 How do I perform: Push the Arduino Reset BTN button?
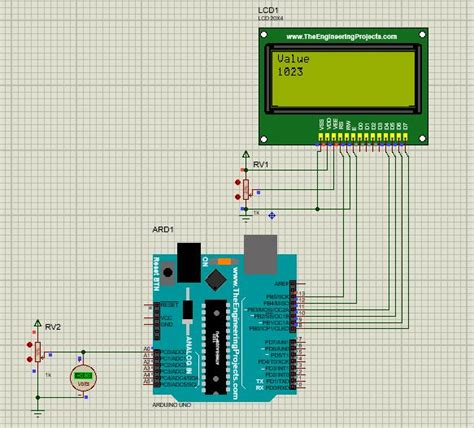(x=168, y=273)
